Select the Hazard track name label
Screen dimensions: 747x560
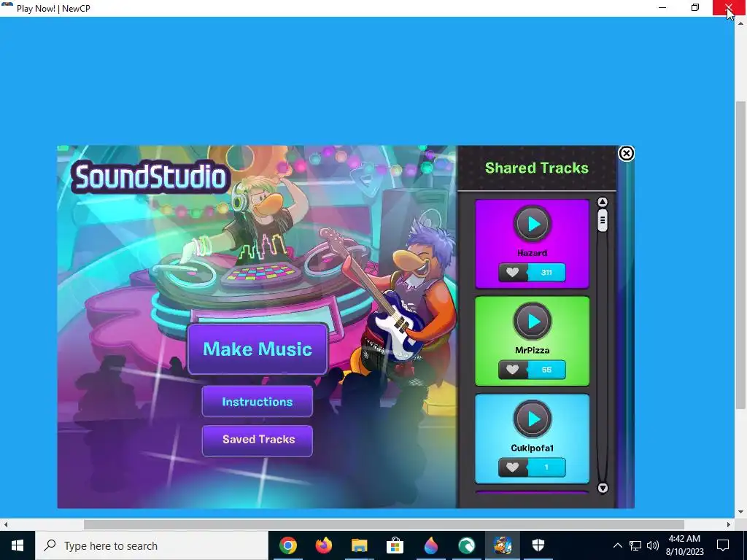532,253
